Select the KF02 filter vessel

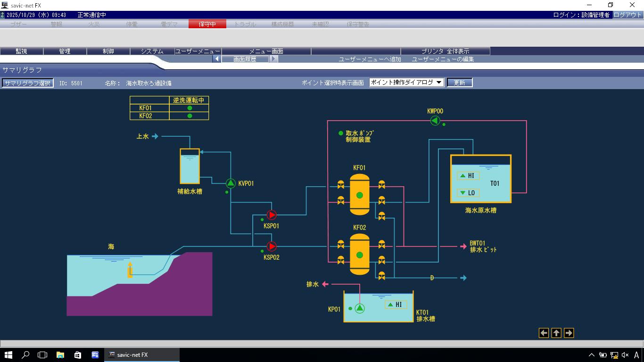(x=359, y=255)
